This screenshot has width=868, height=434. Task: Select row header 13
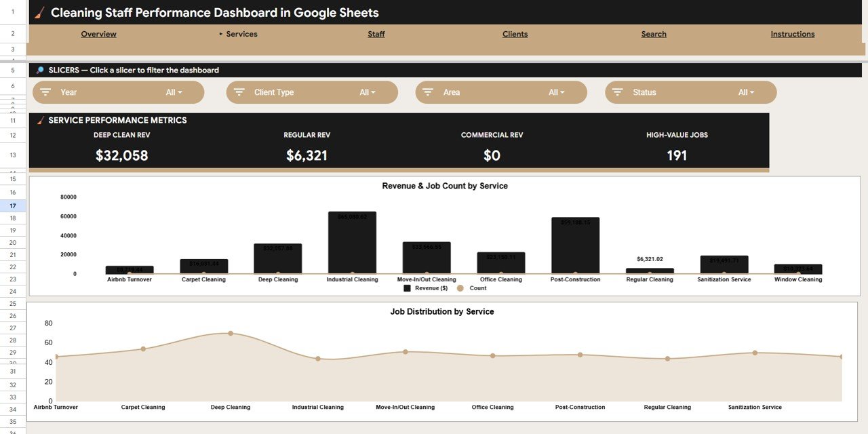13,155
